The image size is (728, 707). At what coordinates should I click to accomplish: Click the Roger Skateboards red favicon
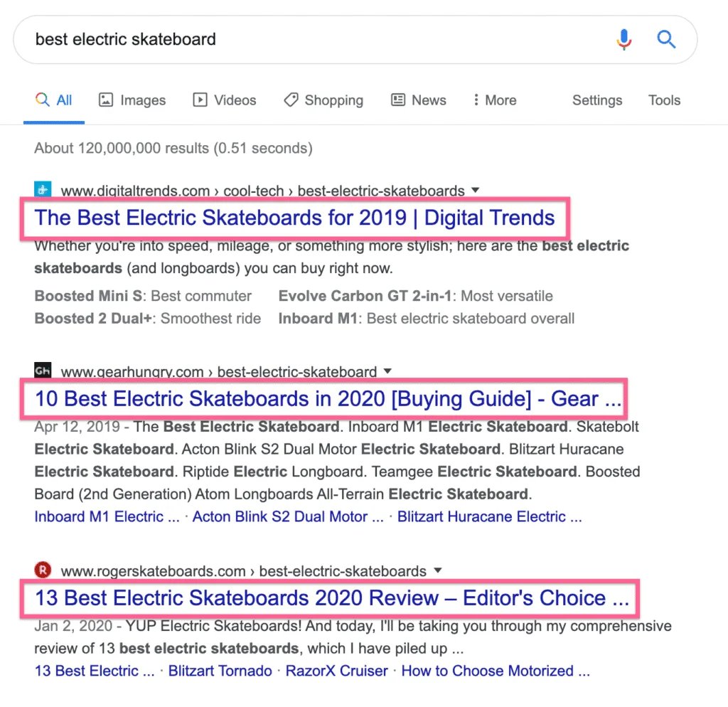43,570
